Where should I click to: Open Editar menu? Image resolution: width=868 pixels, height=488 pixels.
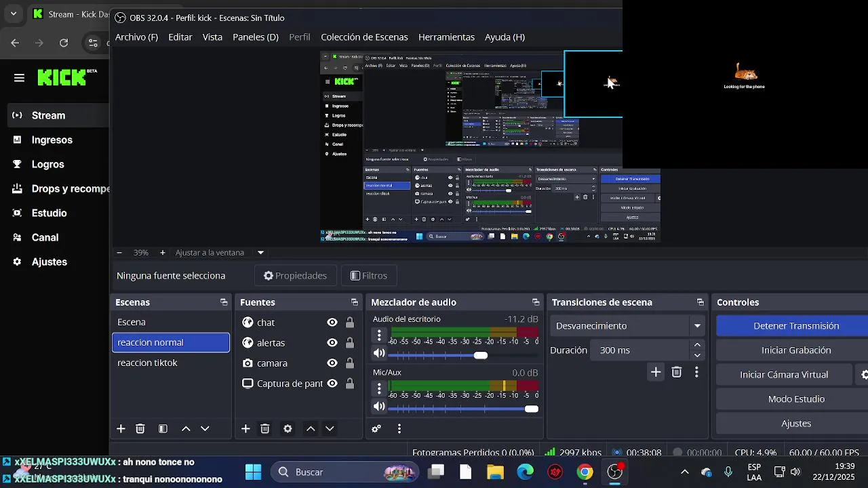tap(180, 37)
